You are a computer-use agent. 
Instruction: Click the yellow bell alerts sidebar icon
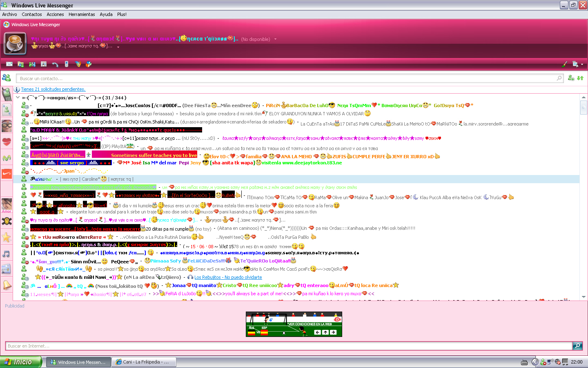7,285
